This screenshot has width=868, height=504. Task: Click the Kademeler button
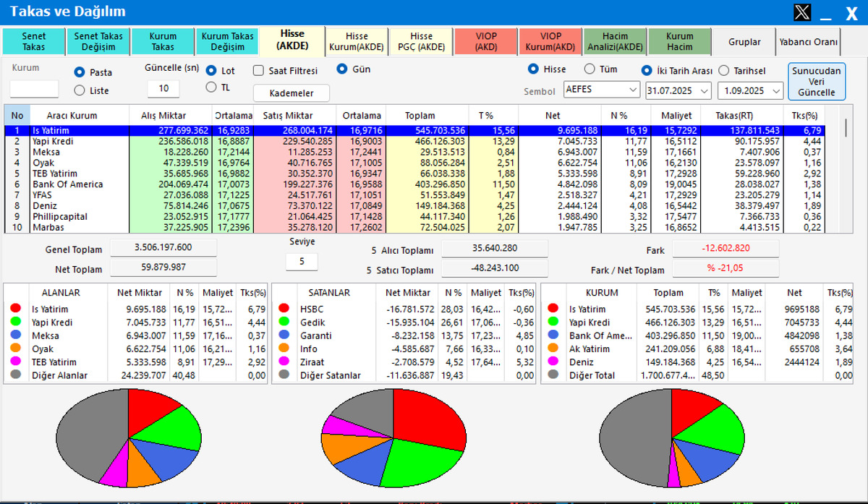[x=292, y=93]
